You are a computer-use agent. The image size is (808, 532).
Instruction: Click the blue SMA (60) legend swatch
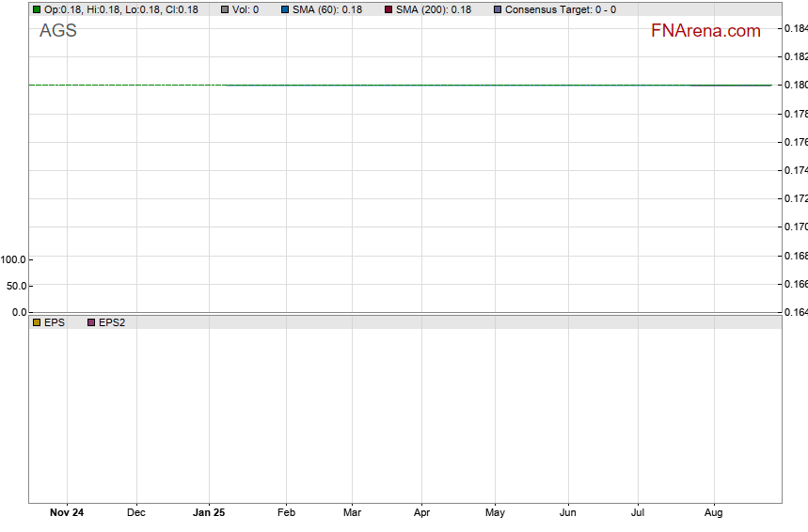284,9
